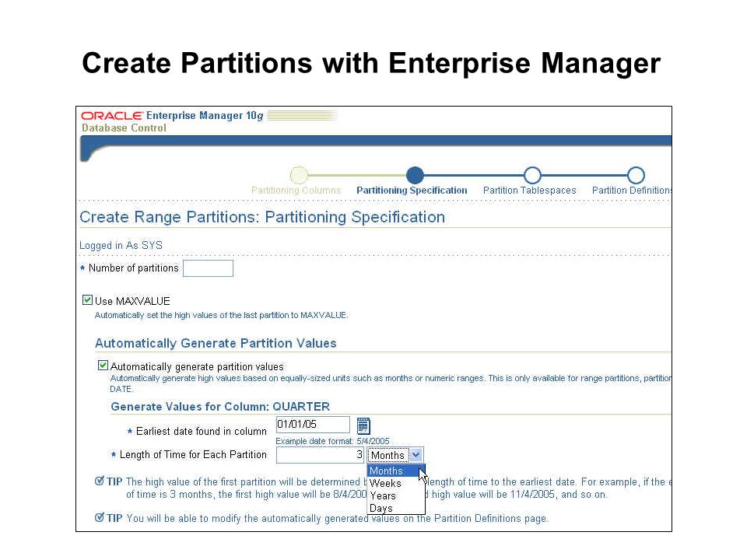Viewport: 747px width, 560px height.
Task: Open the time unit dropdown arrow
Action: tap(416, 455)
